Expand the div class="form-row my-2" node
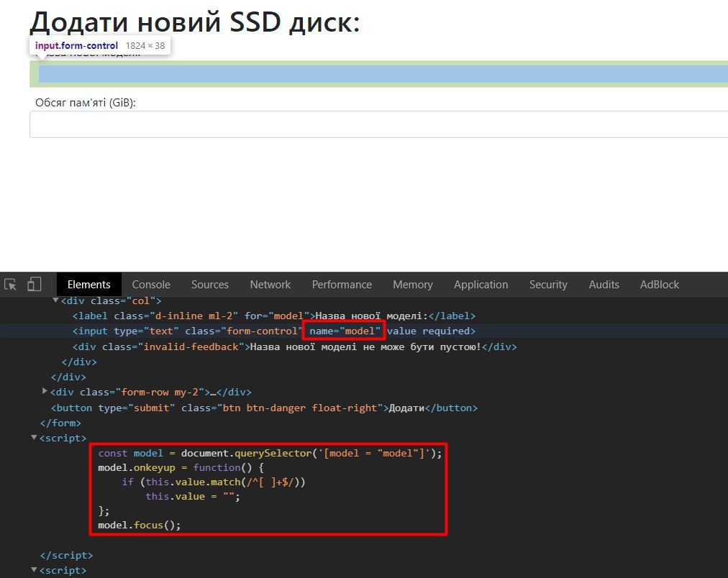728x578 pixels. point(45,391)
